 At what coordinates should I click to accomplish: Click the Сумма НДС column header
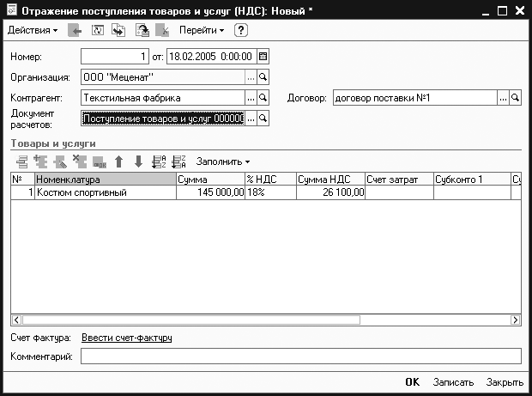point(331,180)
